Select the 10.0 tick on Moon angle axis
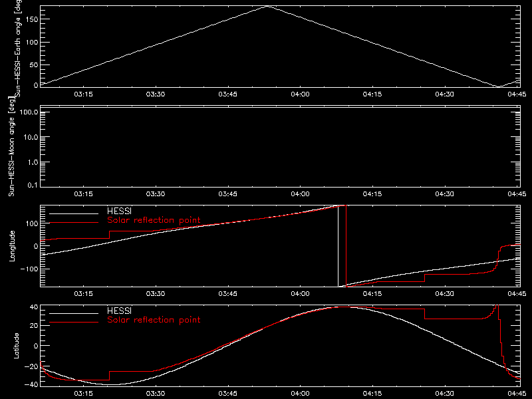The width and height of the screenshot is (532, 399). (31, 137)
